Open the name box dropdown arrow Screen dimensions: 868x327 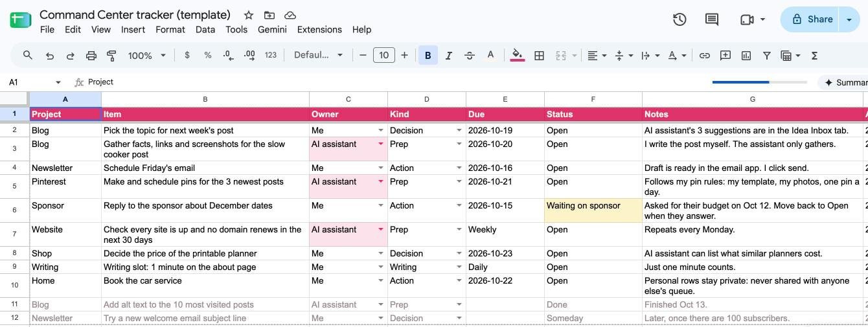[58, 82]
